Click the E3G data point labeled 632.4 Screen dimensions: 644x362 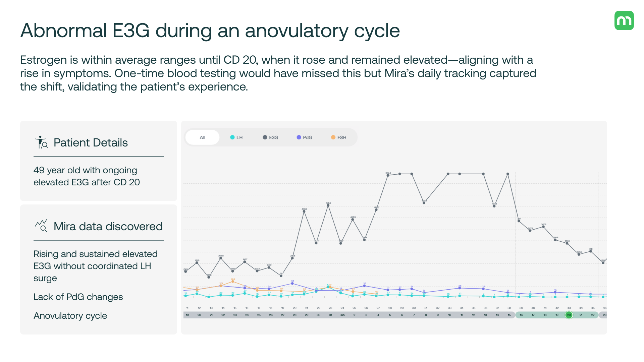tap(388, 175)
